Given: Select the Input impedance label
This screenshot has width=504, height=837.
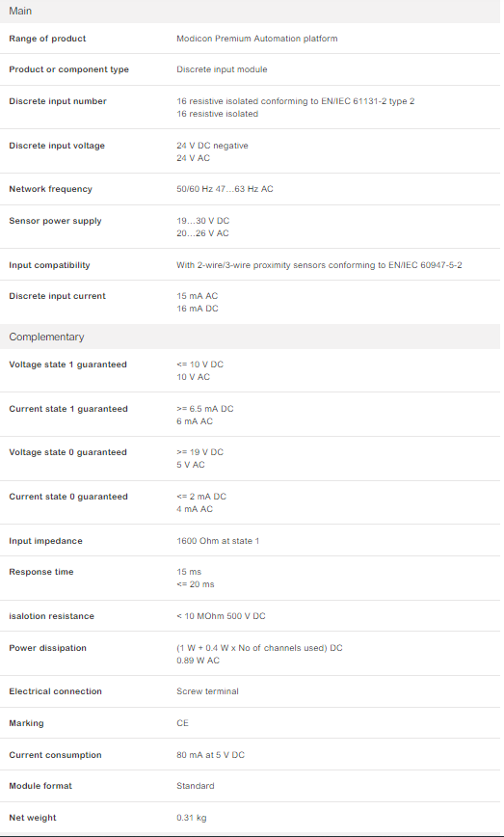Looking at the screenshot, I should point(45,541).
